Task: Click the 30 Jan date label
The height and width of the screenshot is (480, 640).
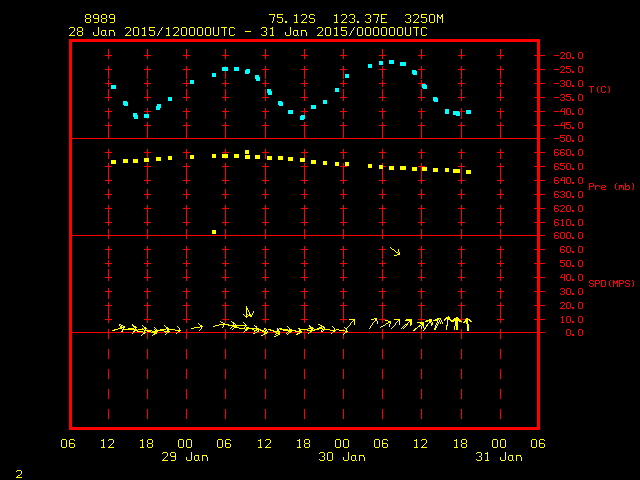Action: 342,457
